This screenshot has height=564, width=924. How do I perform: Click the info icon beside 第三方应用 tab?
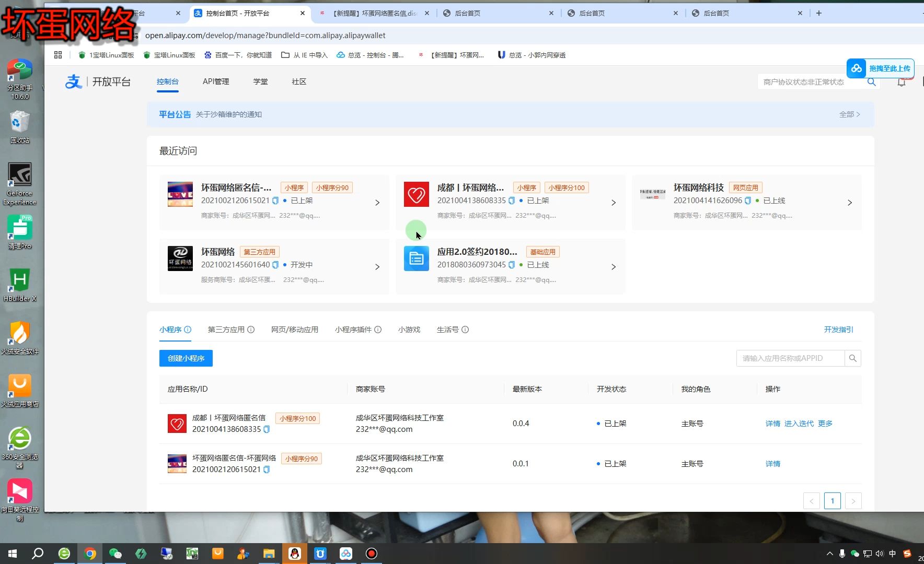click(x=251, y=330)
